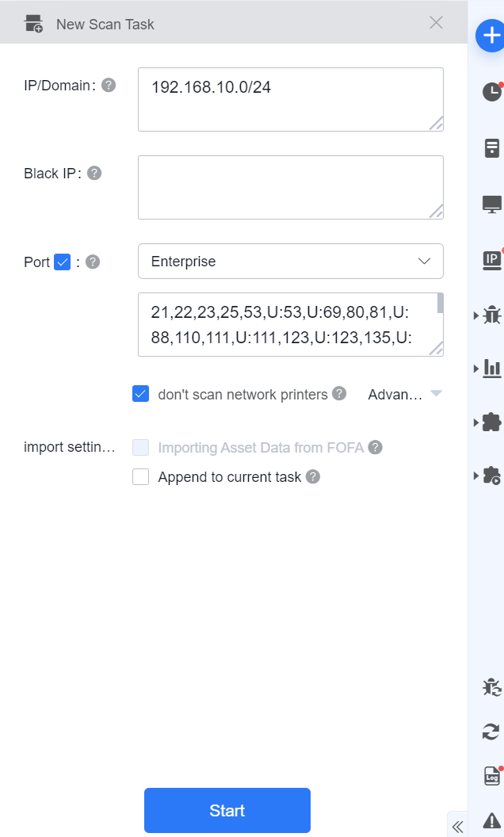Open the IP assets sidebar icon
Image resolution: width=504 pixels, height=837 pixels.
coord(491,258)
